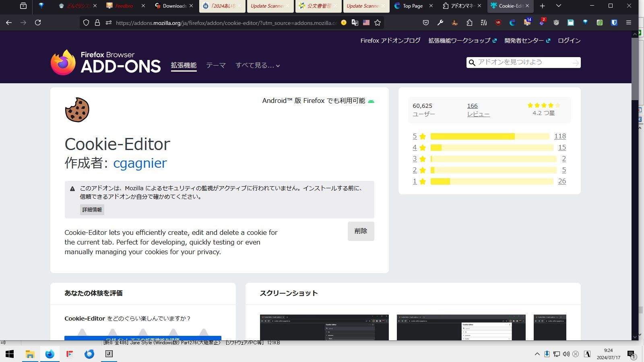Screen dimensions: 644x362
Task: Open the 開発者センター link
Action: (527, 41)
